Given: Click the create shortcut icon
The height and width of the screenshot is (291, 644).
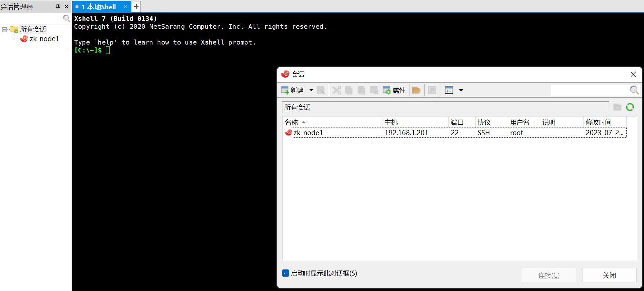Looking at the screenshot, I should 432,90.
